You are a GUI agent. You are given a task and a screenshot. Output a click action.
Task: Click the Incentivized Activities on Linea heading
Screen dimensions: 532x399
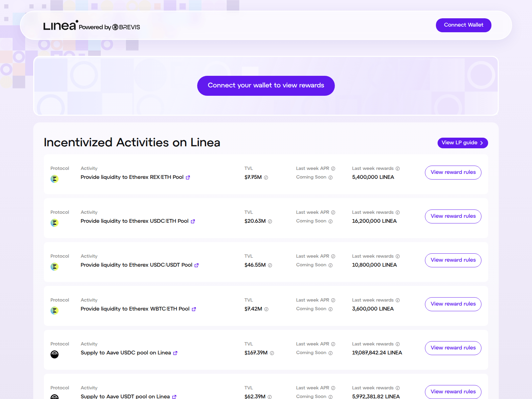point(132,143)
